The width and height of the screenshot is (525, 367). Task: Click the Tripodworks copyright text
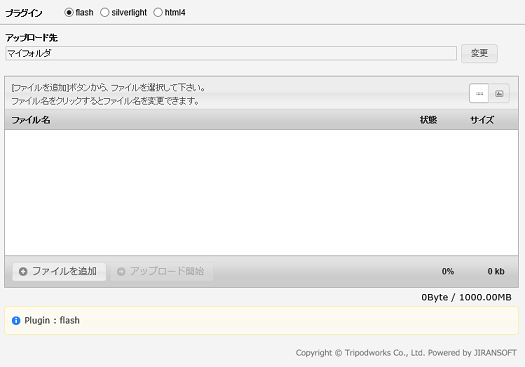pos(406,353)
